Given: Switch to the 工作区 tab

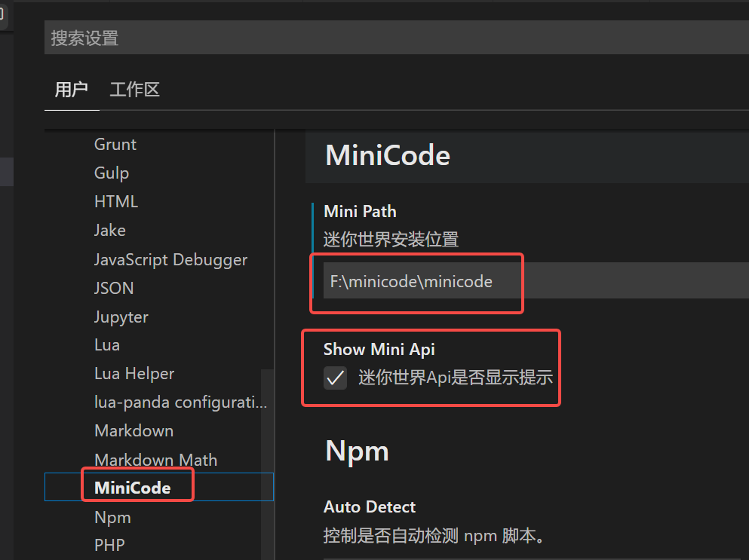Looking at the screenshot, I should [135, 89].
